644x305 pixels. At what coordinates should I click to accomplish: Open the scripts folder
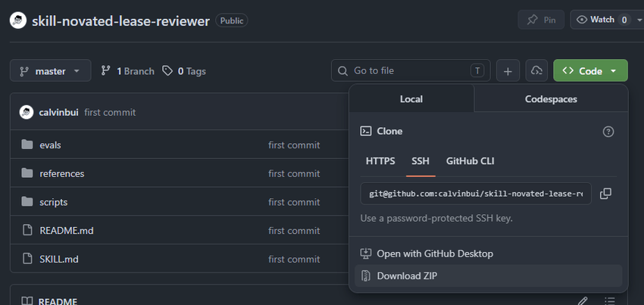(x=53, y=202)
